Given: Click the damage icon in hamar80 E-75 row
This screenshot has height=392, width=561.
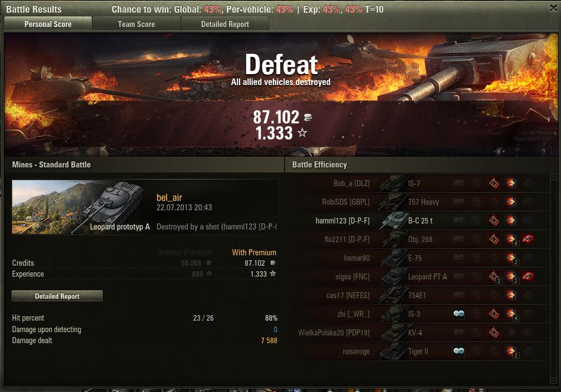Looking at the screenshot, I should (x=511, y=257).
